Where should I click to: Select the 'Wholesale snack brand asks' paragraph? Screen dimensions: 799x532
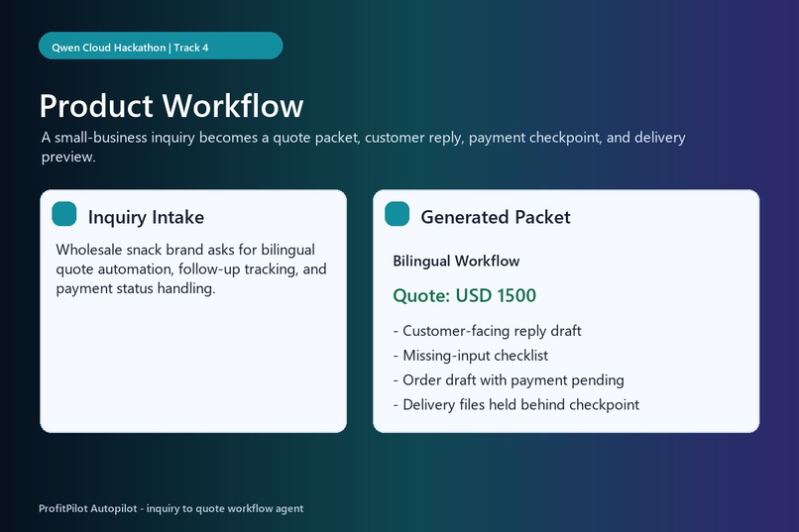(191, 268)
